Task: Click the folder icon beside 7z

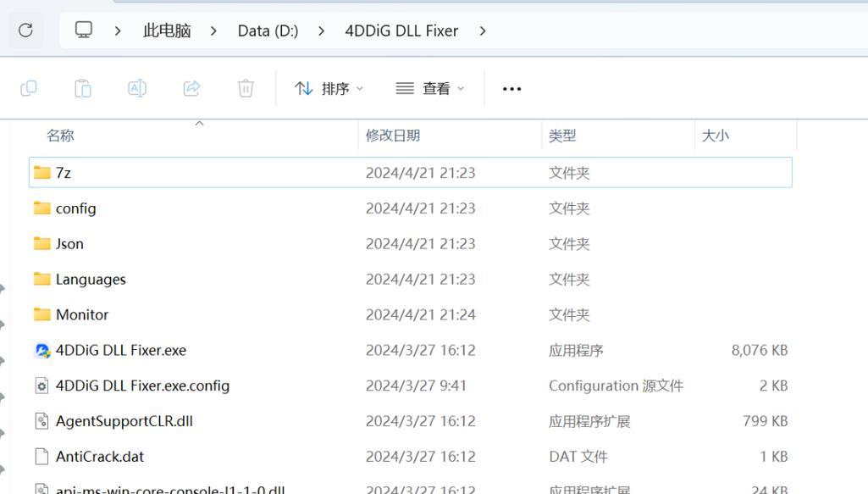Action: point(42,172)
